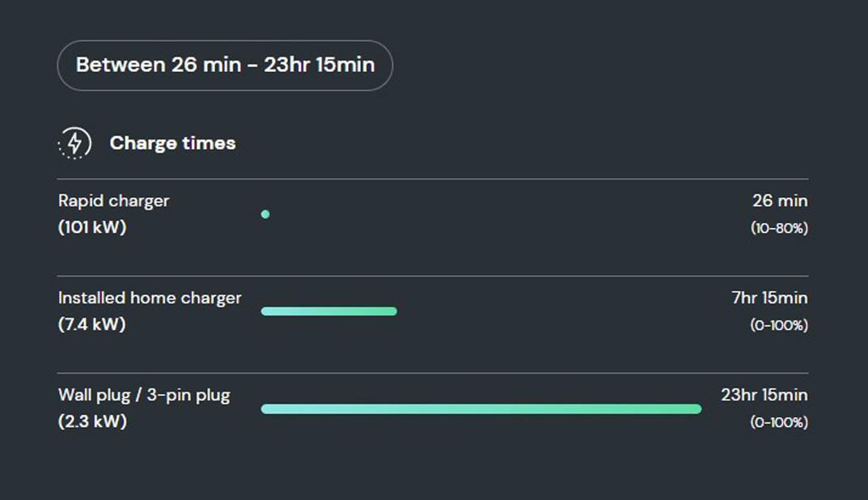Click the 'Between 26 min – 23hr 15min' pill
The width and height of the screenshot is (868, 500).
pyautogui.click(x=225, y=66)
